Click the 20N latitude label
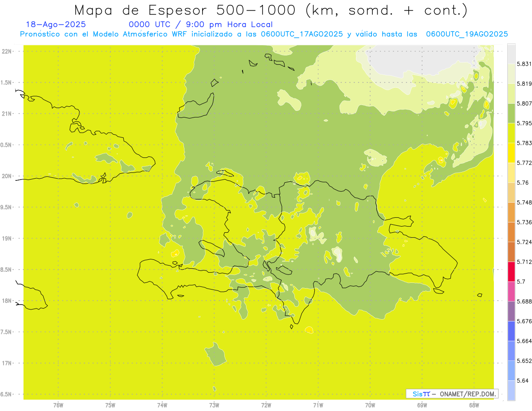This screenshot has width=532, height=411. (7, 176)
